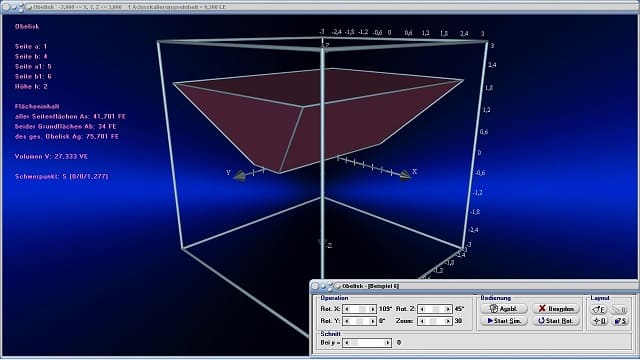This screenshot has height=360, width=640.
Task: Click the greyed-out layout pencil button
Action: click(620, 310)
